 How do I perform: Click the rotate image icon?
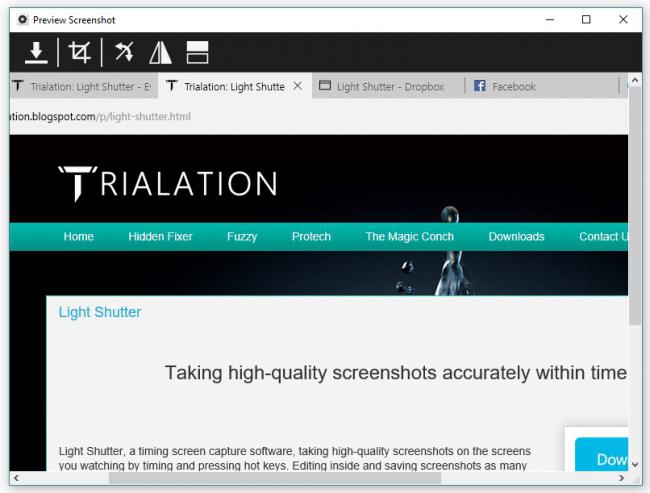point(124,52)
